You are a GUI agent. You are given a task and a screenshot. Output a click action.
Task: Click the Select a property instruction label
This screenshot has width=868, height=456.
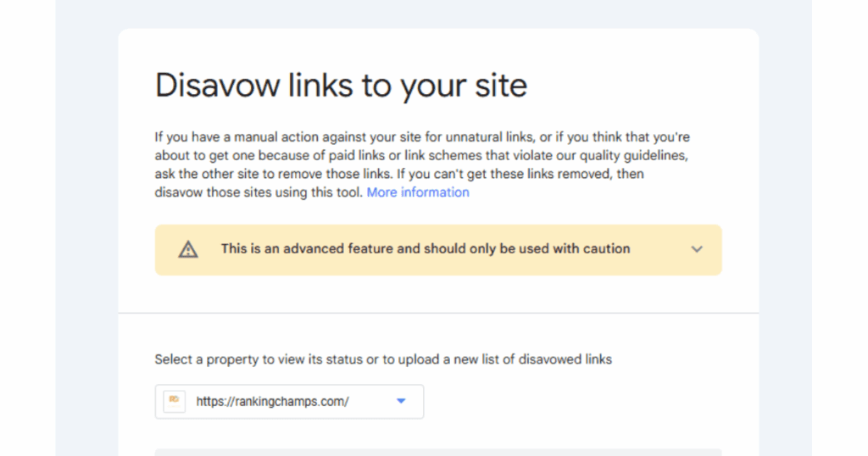pyautogui.click(x=383, y=359)
